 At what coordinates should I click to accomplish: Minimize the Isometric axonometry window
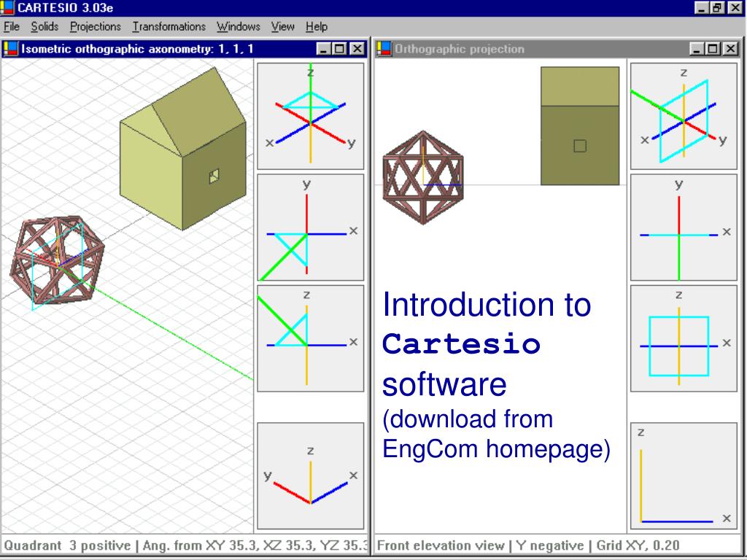tap(323, 49)
